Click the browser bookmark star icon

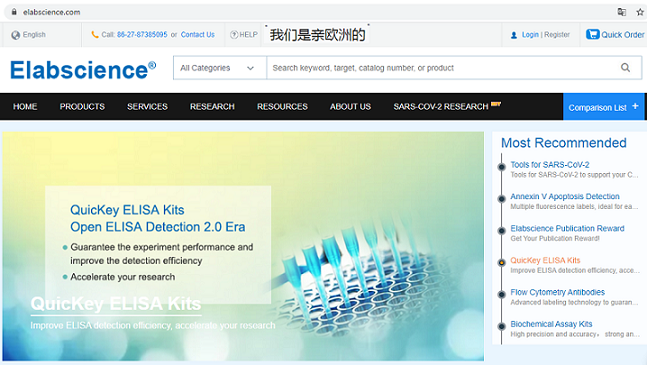click(640, 12)
